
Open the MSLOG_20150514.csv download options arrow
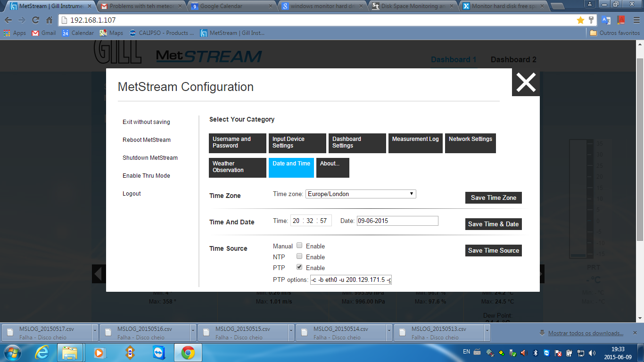(x=389, y=333)
